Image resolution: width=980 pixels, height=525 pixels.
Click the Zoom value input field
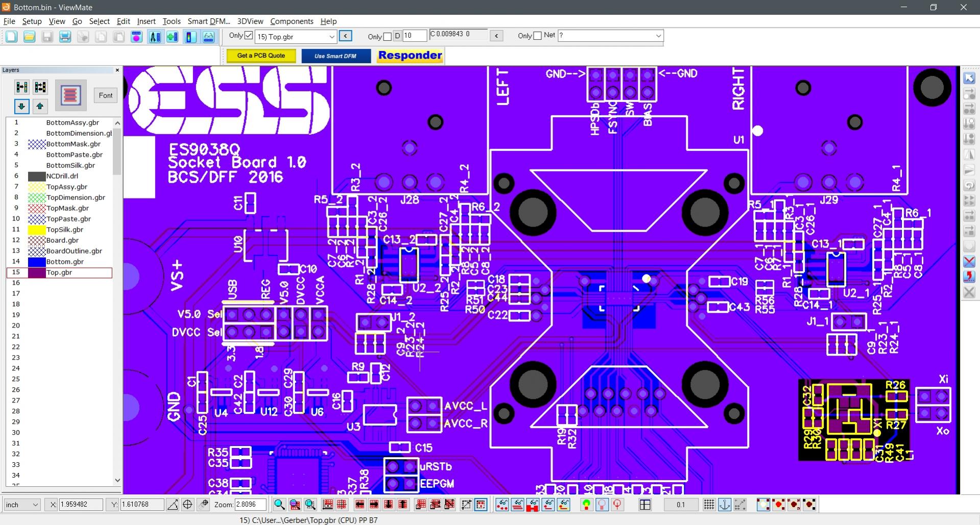[x=250, y=505]
